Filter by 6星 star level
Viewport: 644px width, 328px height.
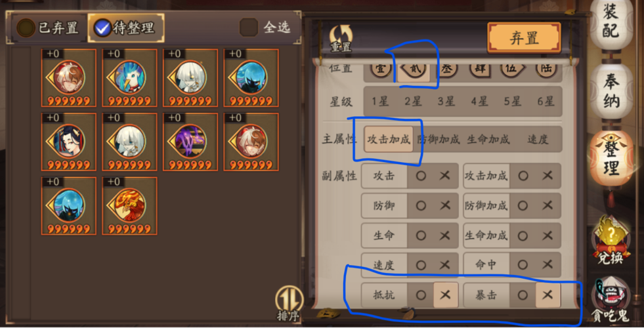pos(546,101)
